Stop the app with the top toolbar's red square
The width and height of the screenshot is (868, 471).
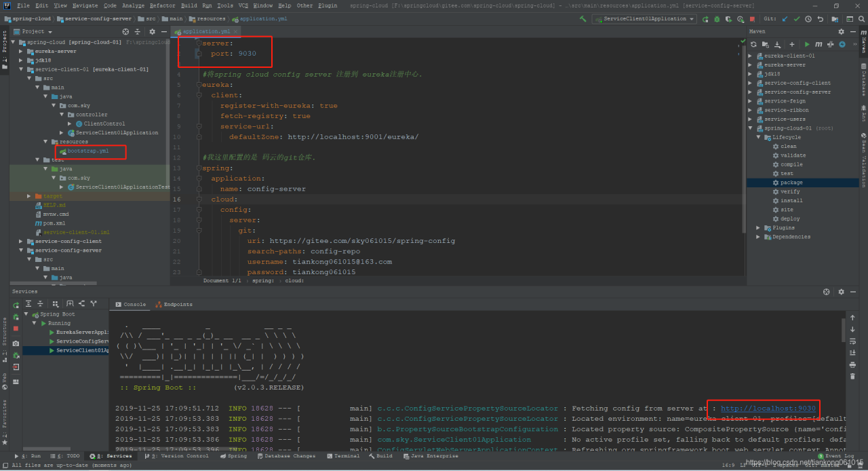coord(751,19)
